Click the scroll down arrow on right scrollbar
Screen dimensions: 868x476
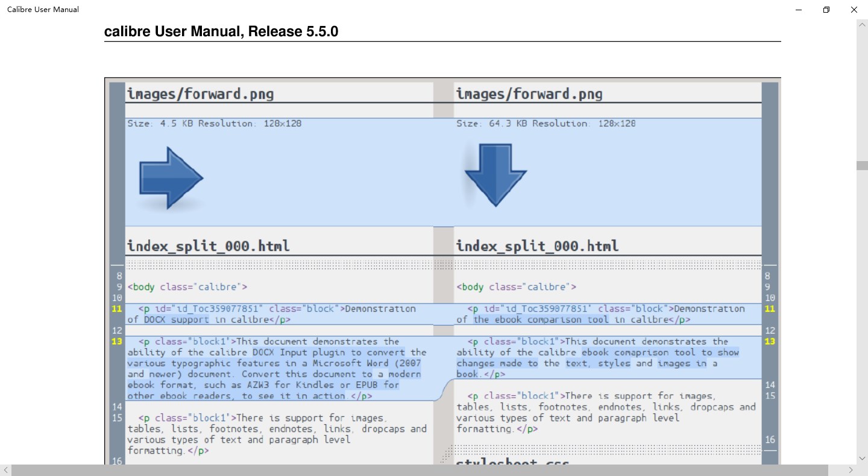[861, 457]
